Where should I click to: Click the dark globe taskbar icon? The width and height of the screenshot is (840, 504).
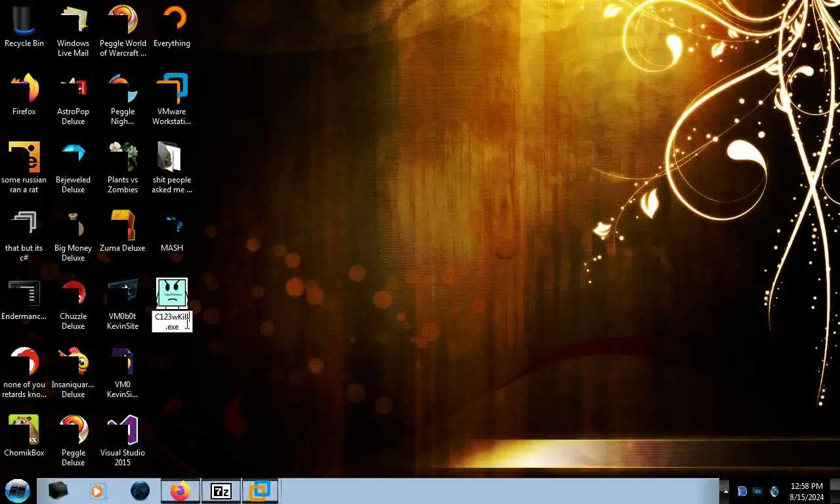[140, 490]
